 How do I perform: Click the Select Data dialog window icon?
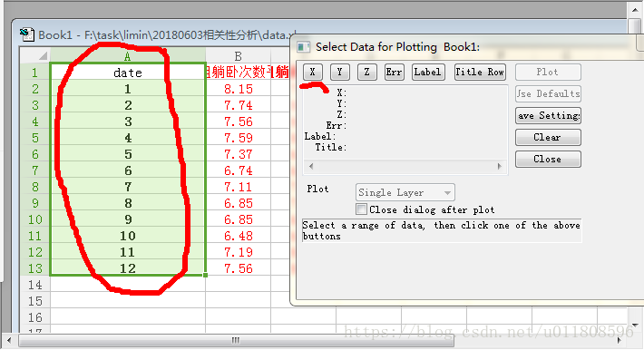click(303, 47)
